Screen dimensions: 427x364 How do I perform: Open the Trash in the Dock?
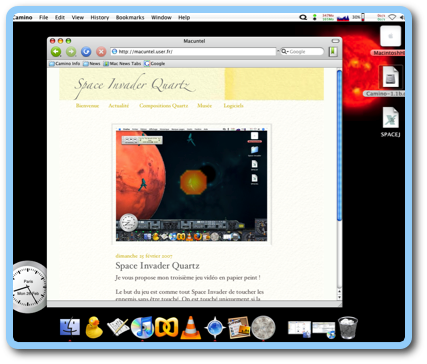tap(348, 328)
